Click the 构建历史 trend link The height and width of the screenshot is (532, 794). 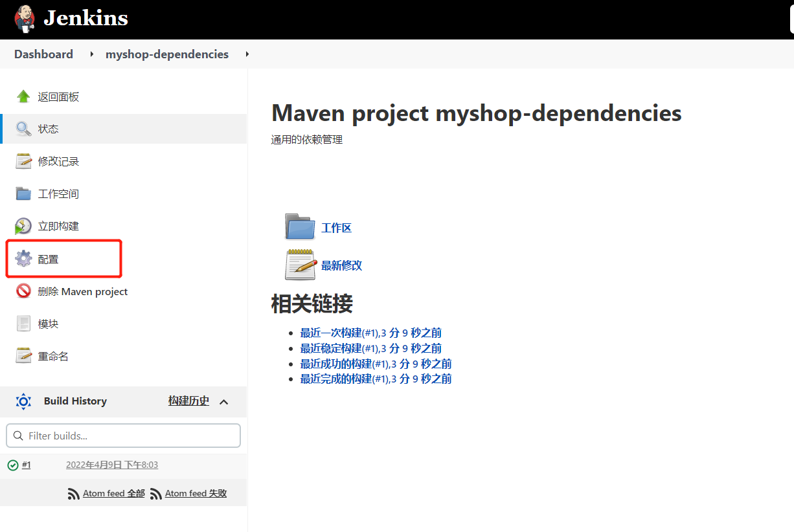(x=188, y=401)
